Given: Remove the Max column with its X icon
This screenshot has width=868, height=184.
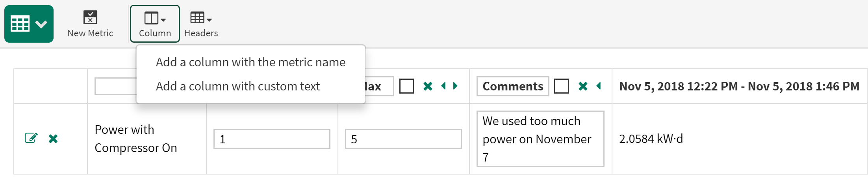Looking at the screenshot, I should tap(428, 86).
